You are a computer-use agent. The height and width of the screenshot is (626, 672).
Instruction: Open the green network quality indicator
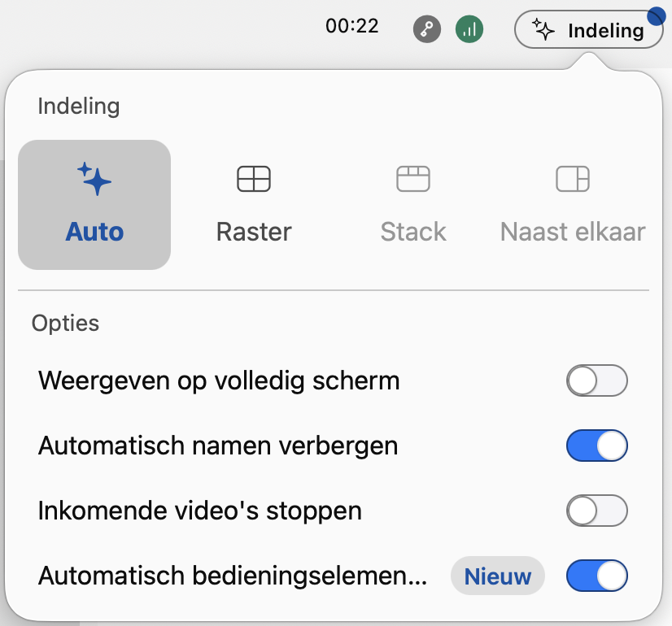pos(469,29)
